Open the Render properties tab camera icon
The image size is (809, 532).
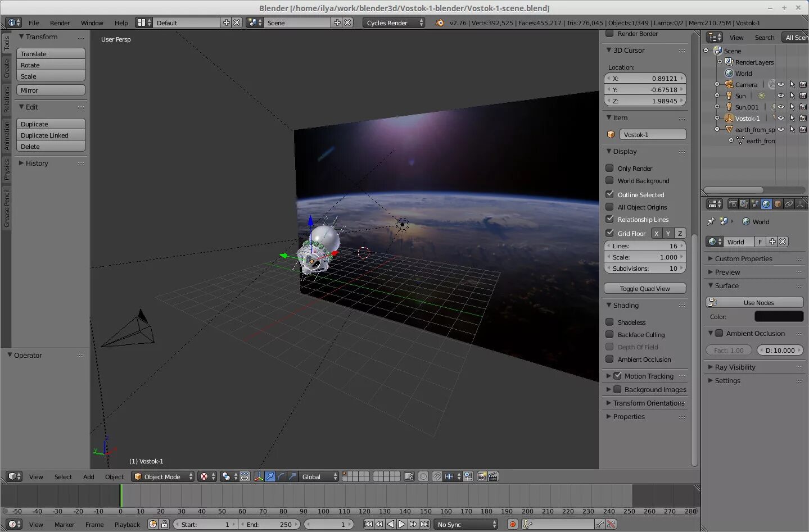[733, 204]
